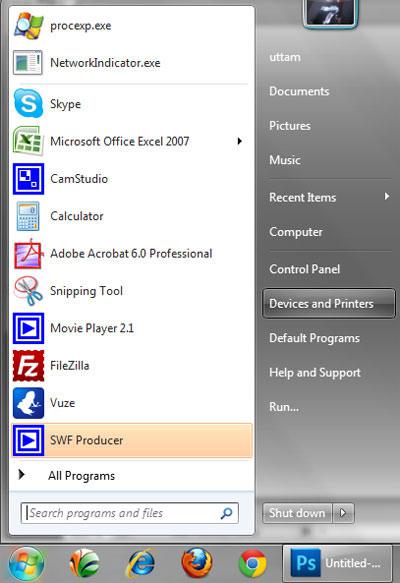Click the Recent Items label
The height and width of the screenshot is (583, 400).
click(303, 197)
